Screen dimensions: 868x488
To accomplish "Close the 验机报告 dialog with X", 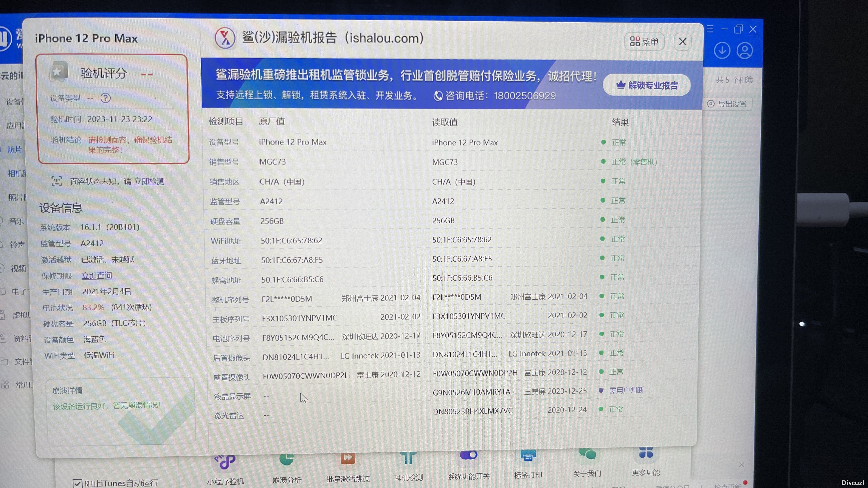I will pos(682,42).
